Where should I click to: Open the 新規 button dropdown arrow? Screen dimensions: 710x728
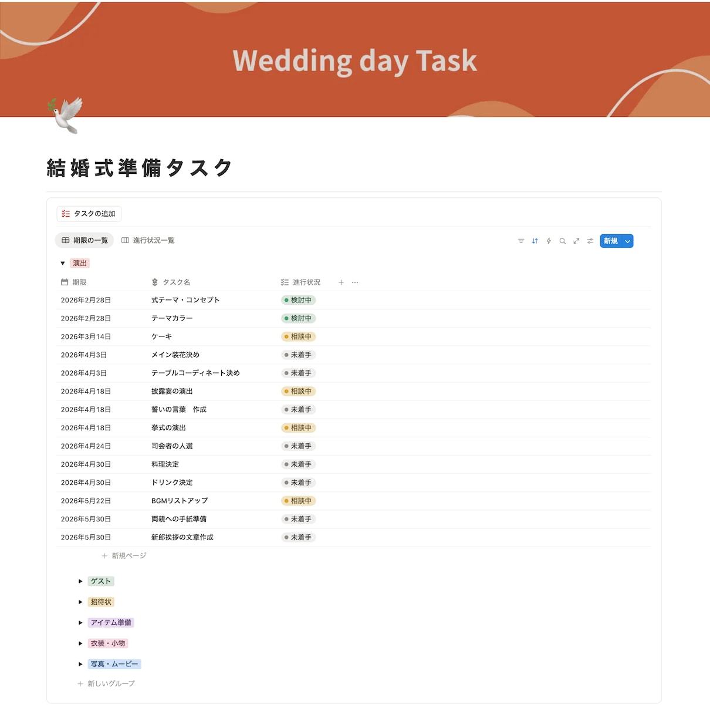tap(628, 241)
